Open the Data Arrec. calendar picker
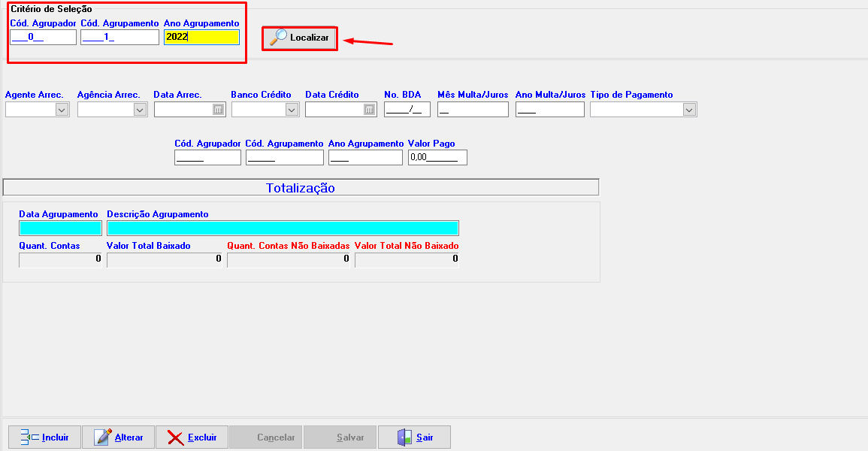 tap(218, 110)
